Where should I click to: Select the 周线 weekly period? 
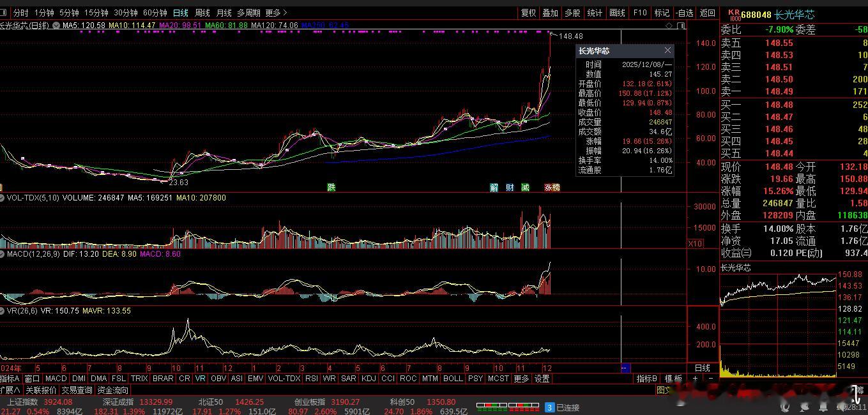coord(202,13)
